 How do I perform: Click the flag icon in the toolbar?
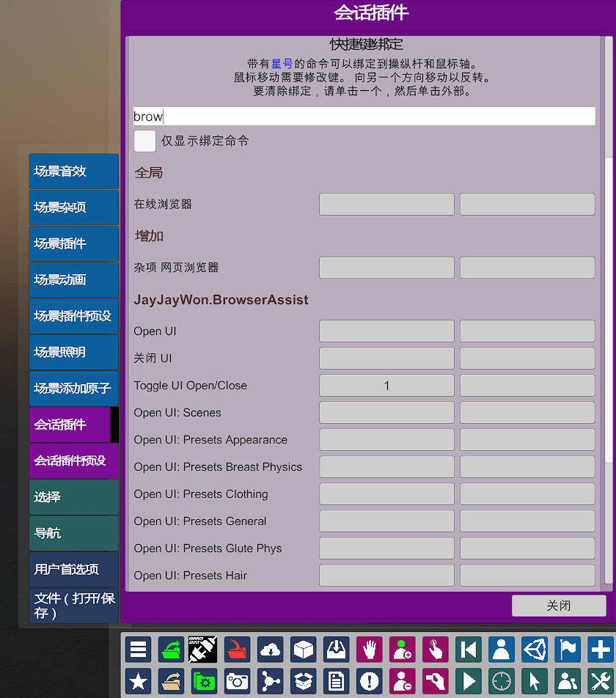coord(567,650)
